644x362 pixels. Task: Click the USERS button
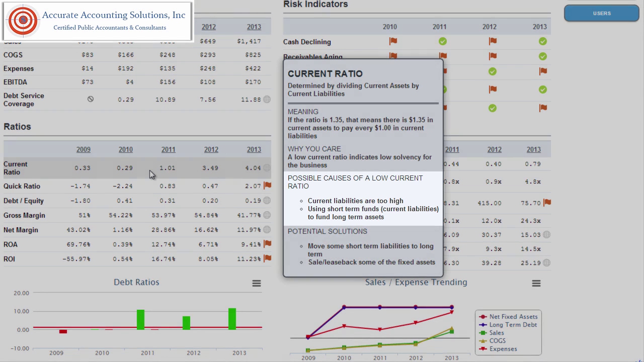click(602, 14)
